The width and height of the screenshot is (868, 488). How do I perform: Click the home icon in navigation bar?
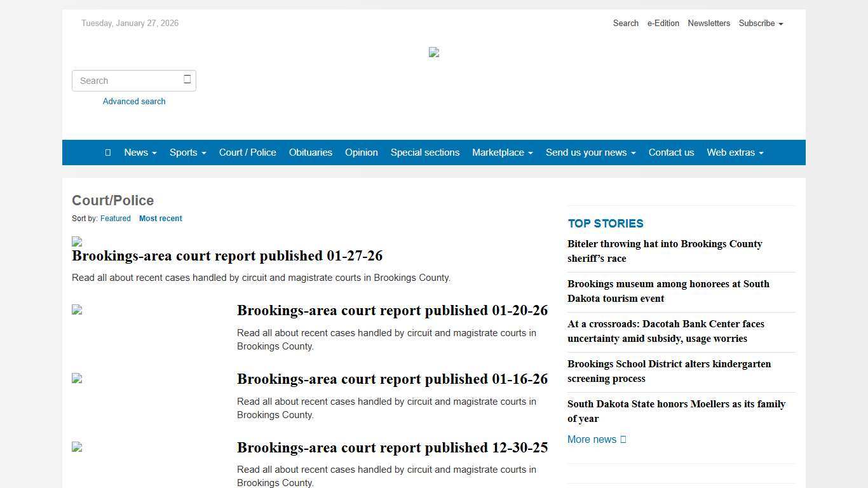(107, 152)
